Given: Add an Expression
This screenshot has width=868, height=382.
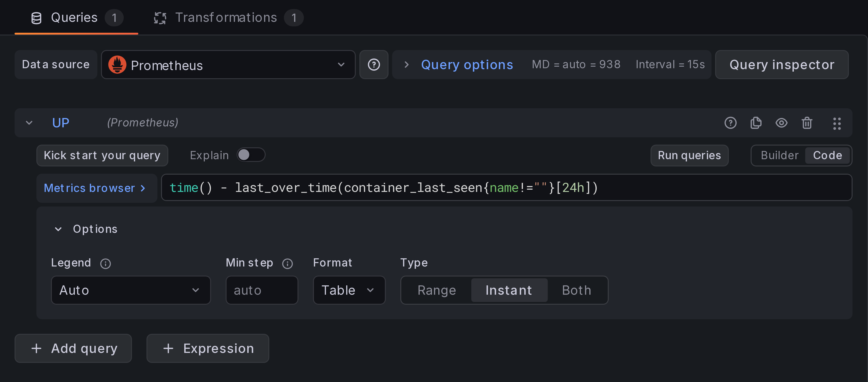Looking at the screenshot, I should pos(208,348).
